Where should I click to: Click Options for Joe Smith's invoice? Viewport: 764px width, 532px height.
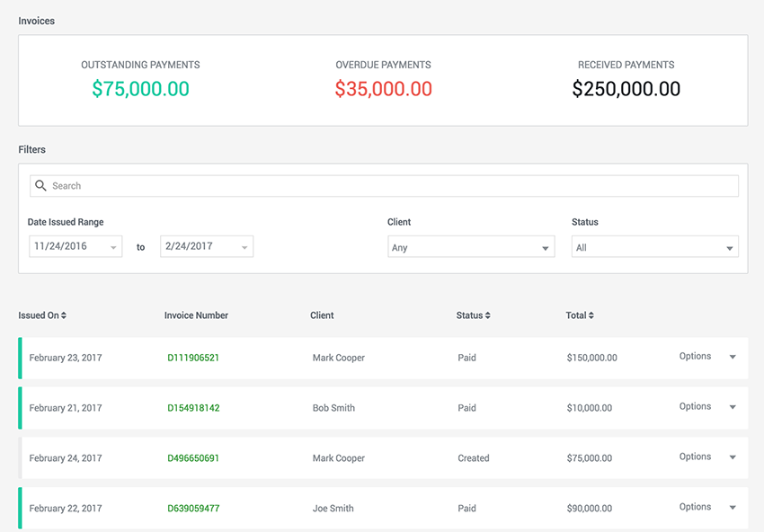point(695,507)
